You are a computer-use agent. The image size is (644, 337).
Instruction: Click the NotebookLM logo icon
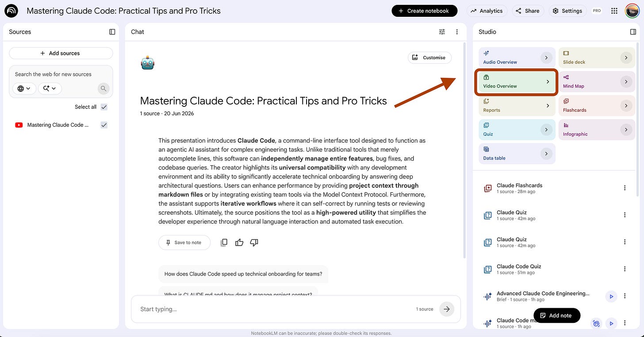(11, 11)
